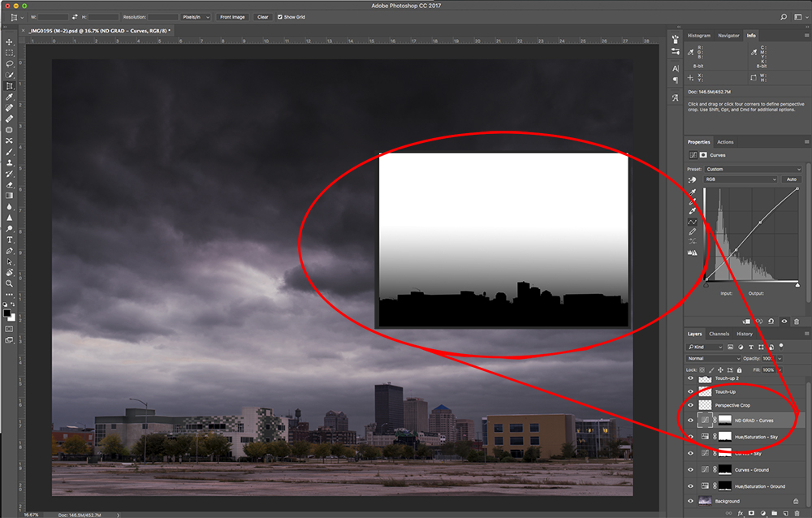Select the Hand tool
Image resolution: width=812 pixels, height=518 pixels.
pyautogui.click(x=9, y=273)
